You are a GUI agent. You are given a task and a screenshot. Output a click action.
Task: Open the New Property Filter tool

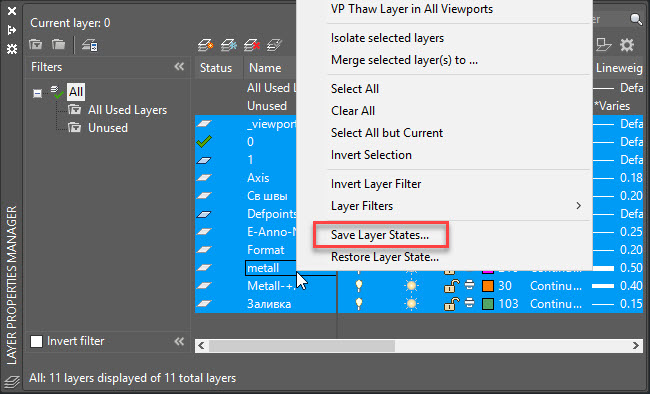36,44
